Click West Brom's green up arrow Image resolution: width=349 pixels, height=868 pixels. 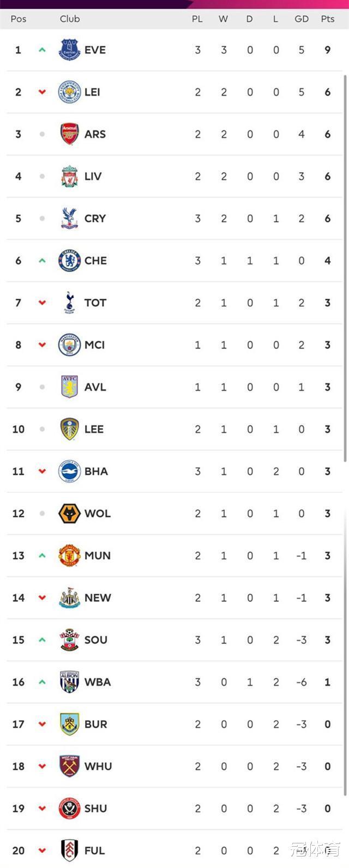point(42,682)
